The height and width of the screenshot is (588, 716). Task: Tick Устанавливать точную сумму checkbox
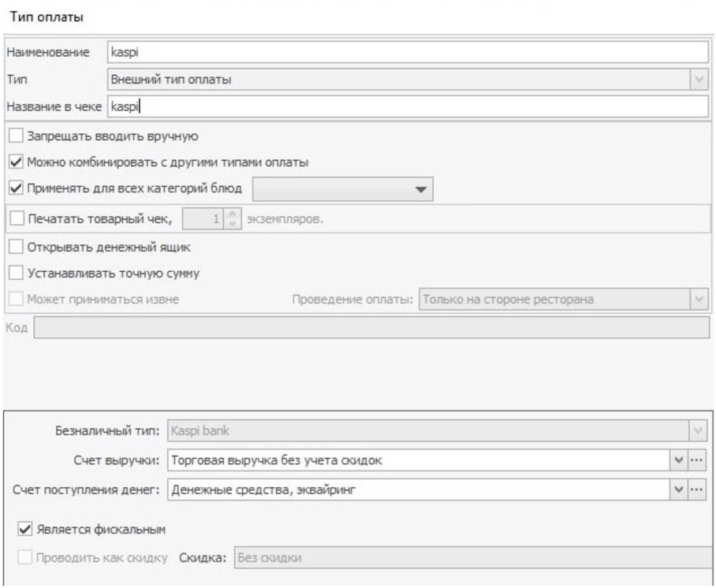tap(16, 273)
